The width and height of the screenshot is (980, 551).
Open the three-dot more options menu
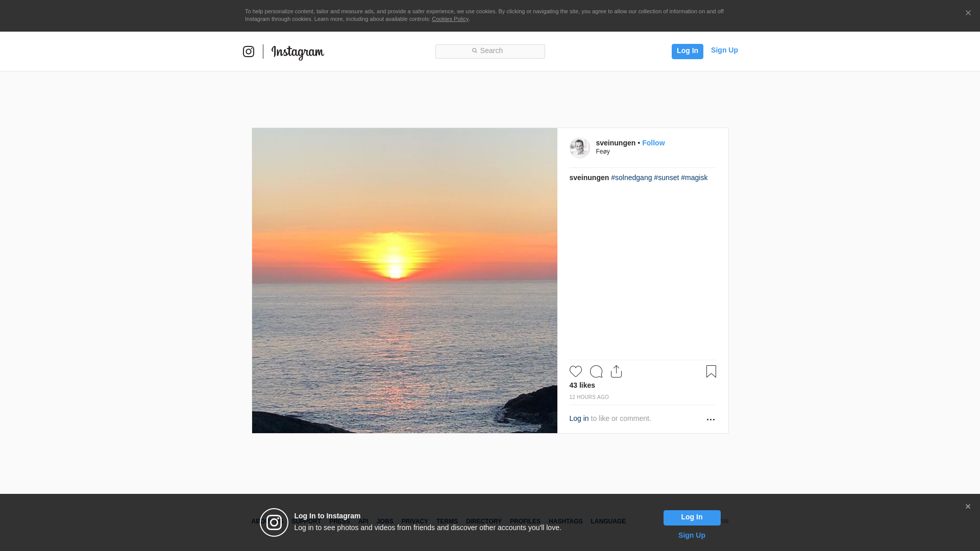tap(710, 419)
